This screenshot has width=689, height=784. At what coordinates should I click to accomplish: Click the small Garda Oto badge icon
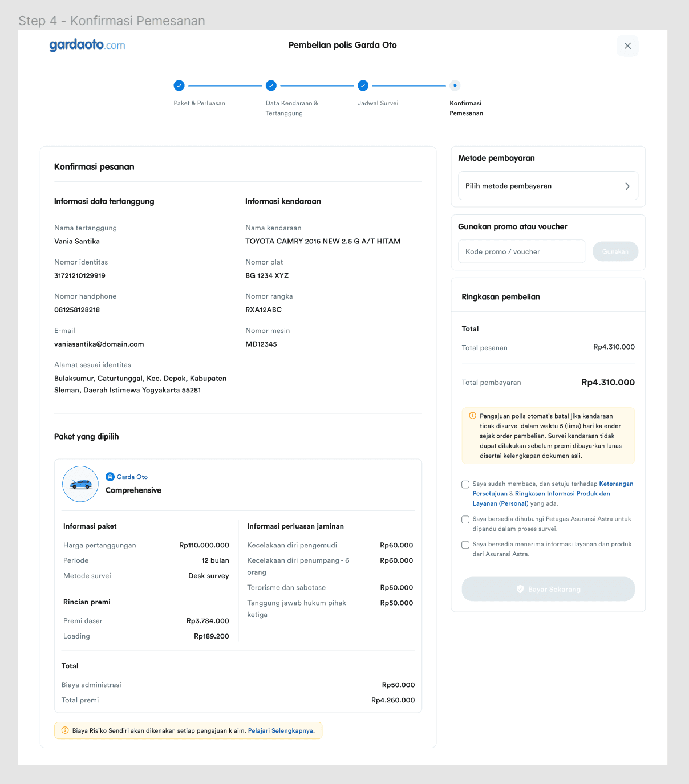click(110, 477)
